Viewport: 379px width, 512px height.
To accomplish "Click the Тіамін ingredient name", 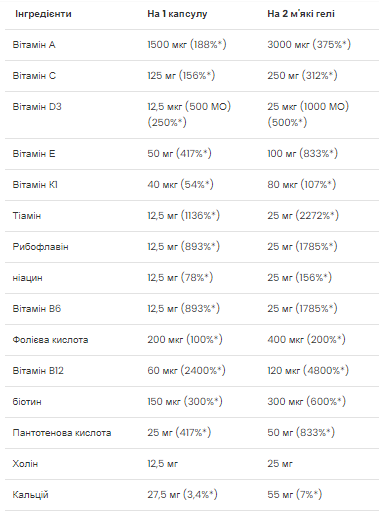I will point(27,216).
